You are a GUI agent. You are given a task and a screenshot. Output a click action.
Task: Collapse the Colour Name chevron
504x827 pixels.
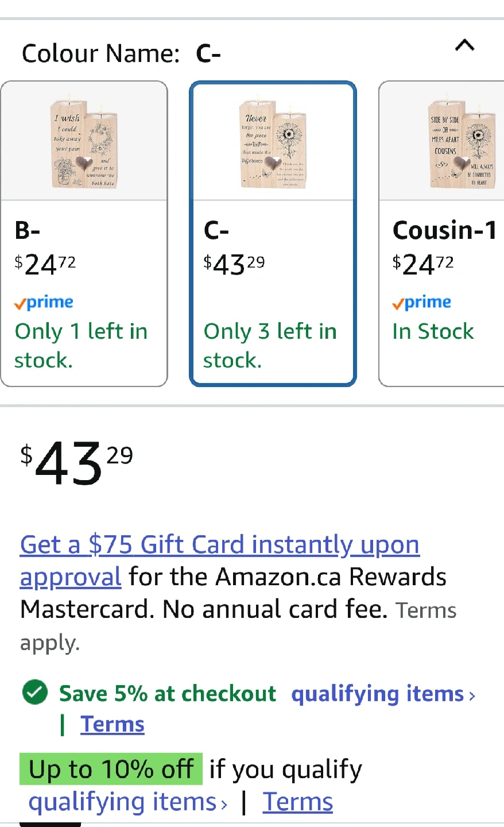(x=464, y=45)
